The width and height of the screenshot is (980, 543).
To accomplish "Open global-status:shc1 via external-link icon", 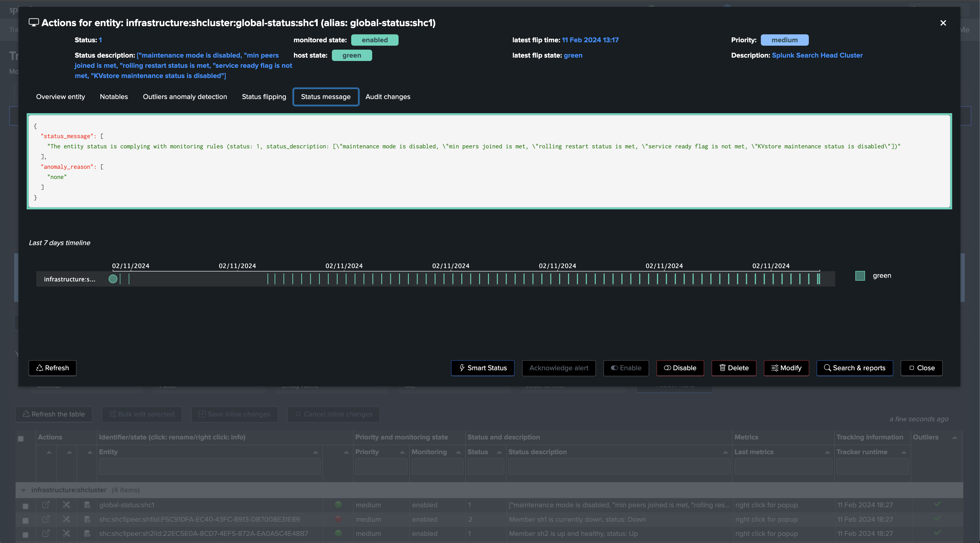I will [x=46, y=505].
